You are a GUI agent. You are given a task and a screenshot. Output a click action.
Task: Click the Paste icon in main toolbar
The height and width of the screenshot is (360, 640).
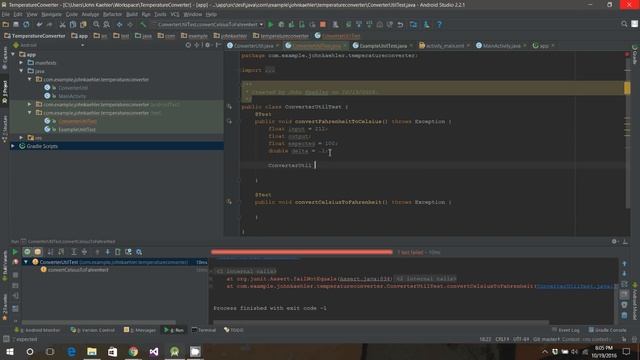click(x=83, y=24)
